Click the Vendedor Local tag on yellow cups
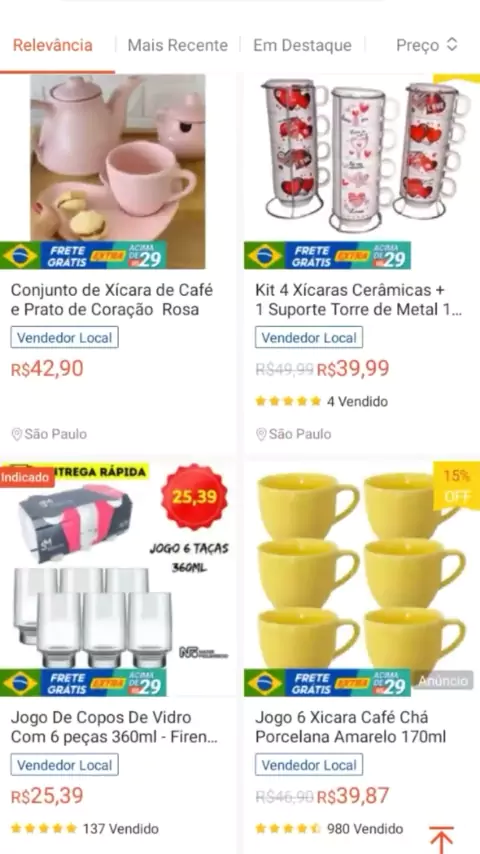The height and width of the screenshot is (854, 480). [309, 765]
